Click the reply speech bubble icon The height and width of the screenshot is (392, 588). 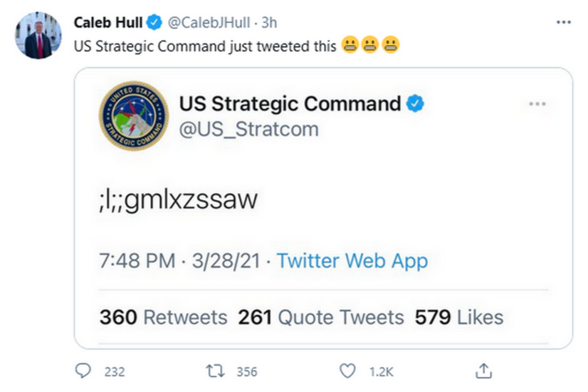(83, 371)
